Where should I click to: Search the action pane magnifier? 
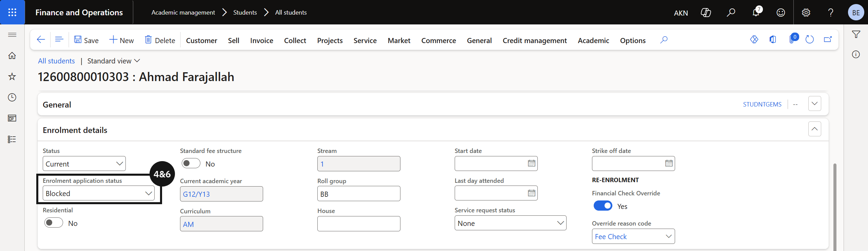(x=664, y=40)
